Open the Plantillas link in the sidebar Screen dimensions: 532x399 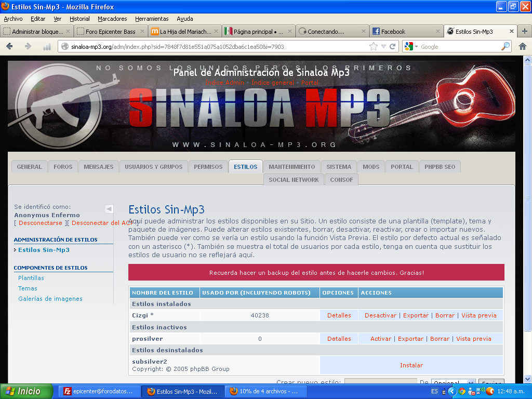pos(31,278)
